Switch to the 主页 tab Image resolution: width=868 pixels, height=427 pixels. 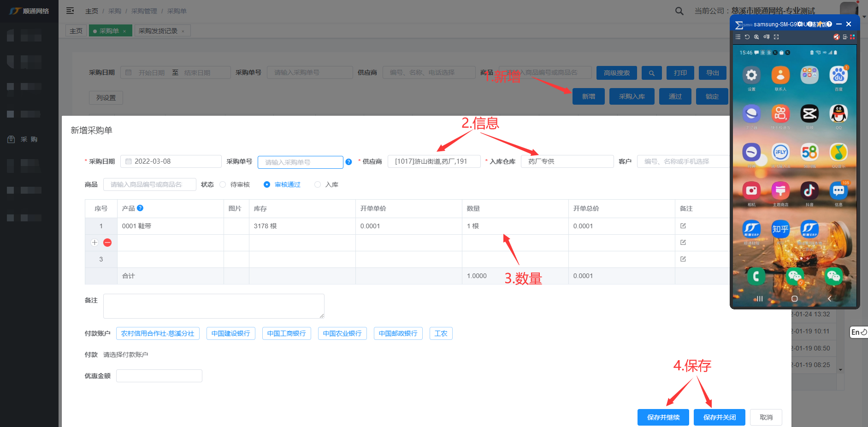click(x=76, y=31)
